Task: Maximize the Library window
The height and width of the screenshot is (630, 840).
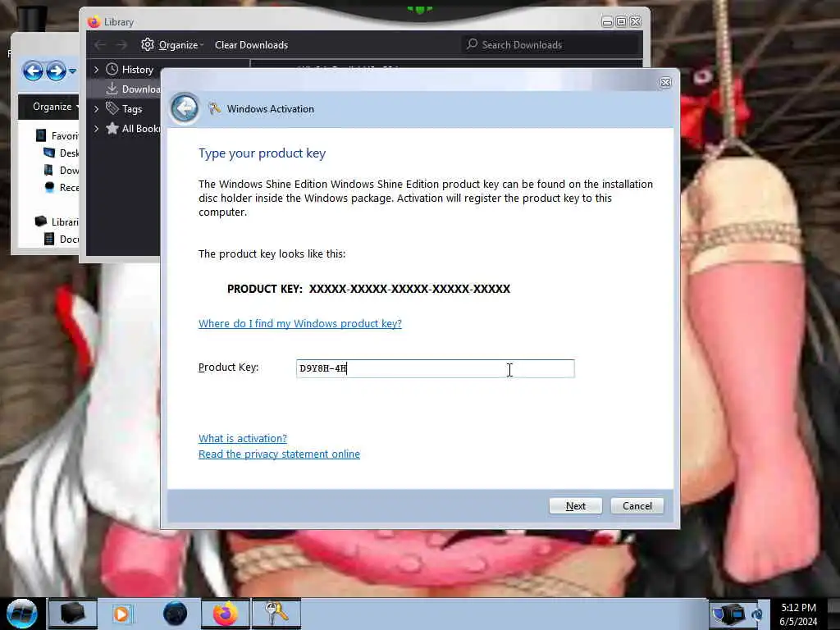Action: point(621,21)
